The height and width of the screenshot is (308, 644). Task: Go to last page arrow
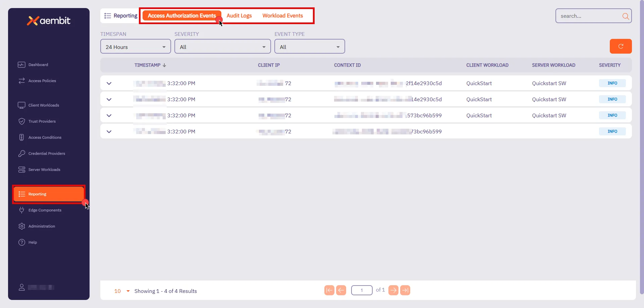[405, 290]
